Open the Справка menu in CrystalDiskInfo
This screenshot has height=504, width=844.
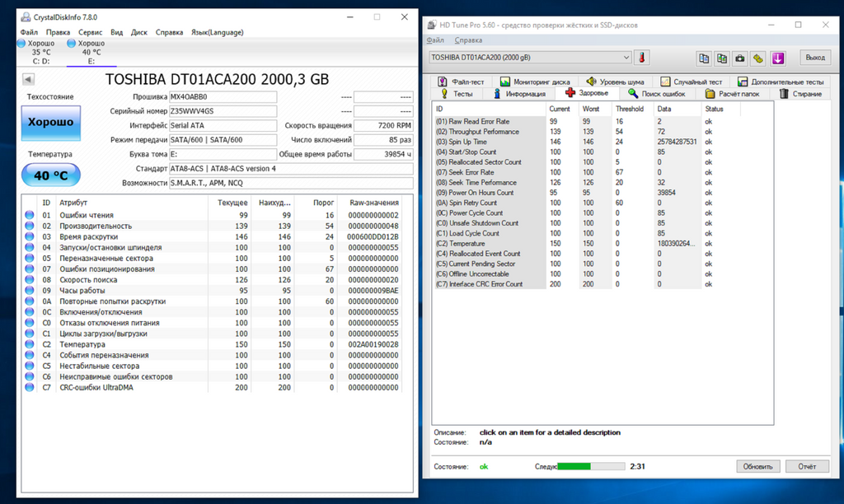(x=169, y=32)
